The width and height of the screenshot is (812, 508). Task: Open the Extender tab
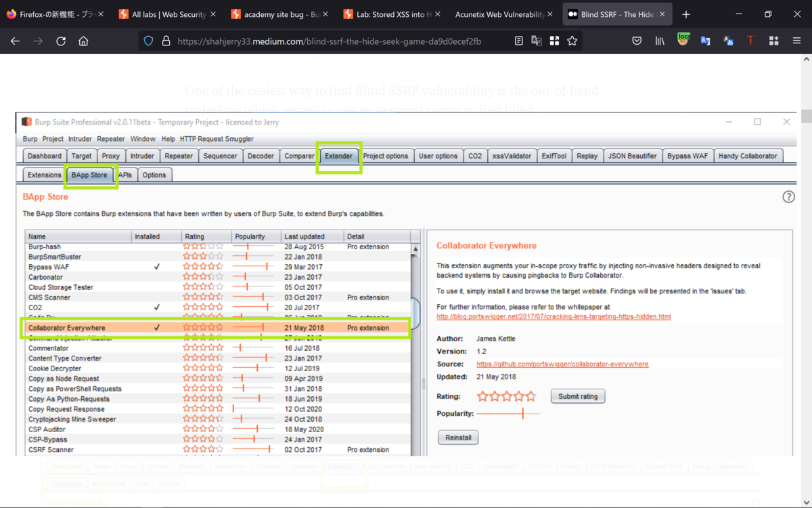(339, 156)
